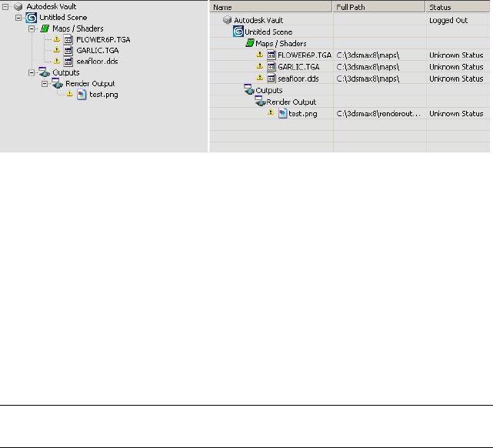Select Maps / Shaders label in left tree

pos(78,28)
